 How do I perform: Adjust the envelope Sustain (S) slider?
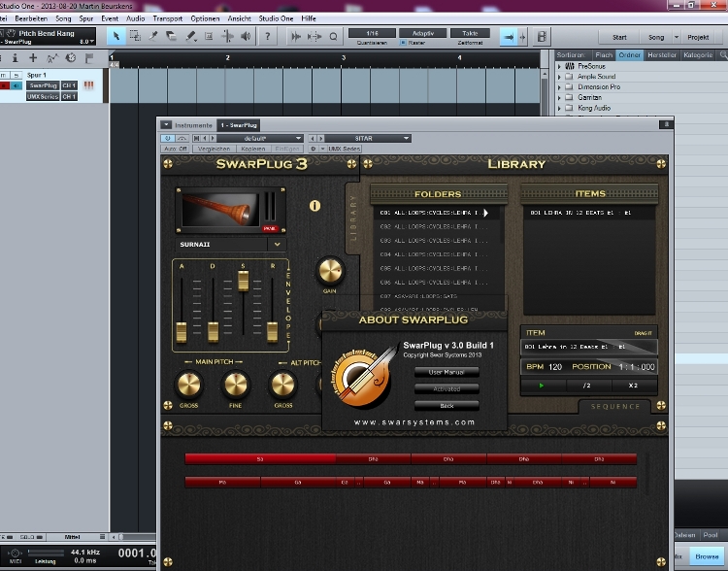pos(243,281)
